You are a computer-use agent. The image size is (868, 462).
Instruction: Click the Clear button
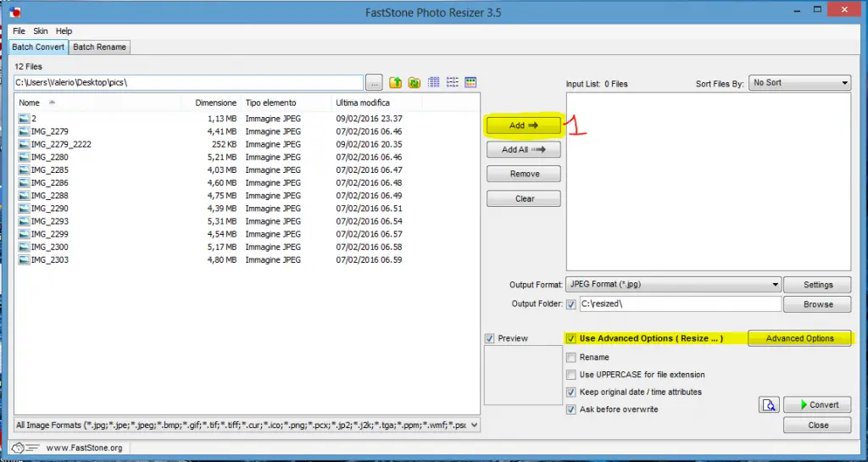pyautogui.click(x=524, y=198)
